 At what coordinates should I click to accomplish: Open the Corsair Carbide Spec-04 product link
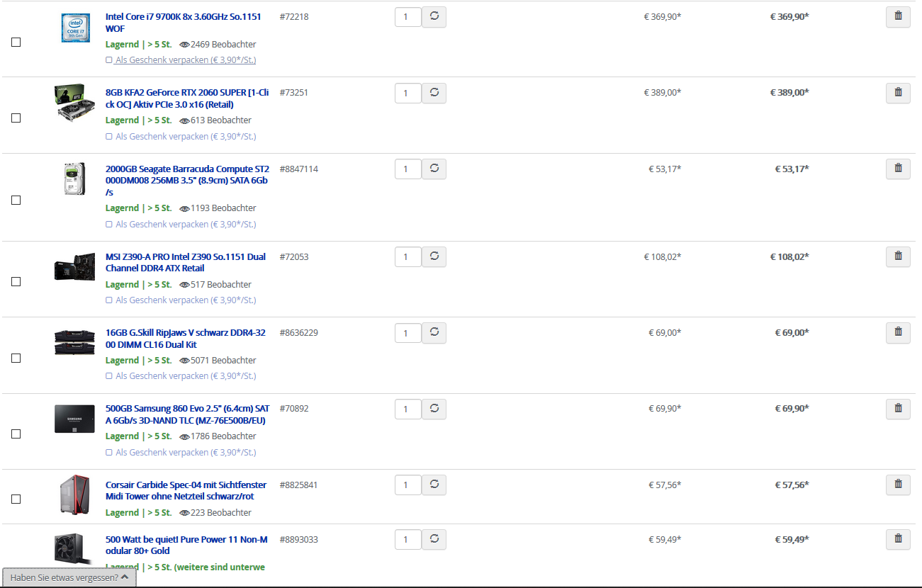point(186,490)
